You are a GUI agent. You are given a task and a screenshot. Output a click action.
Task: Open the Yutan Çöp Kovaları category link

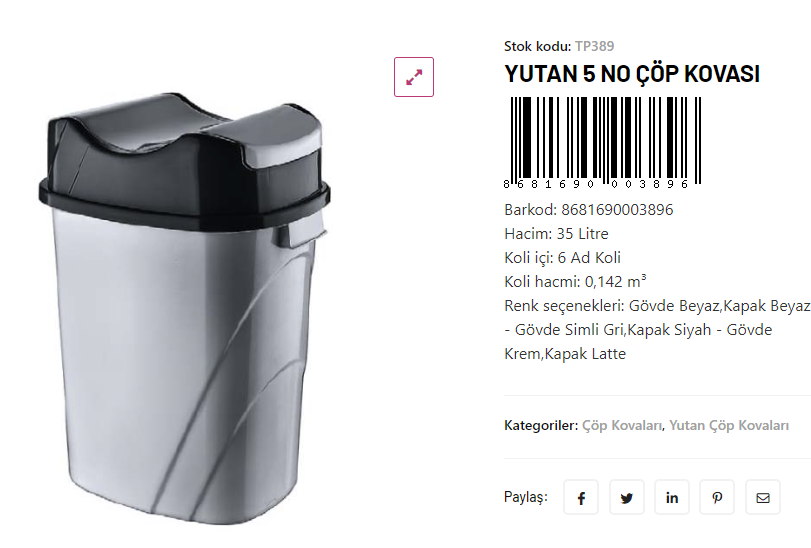click(x=729, y=425)
